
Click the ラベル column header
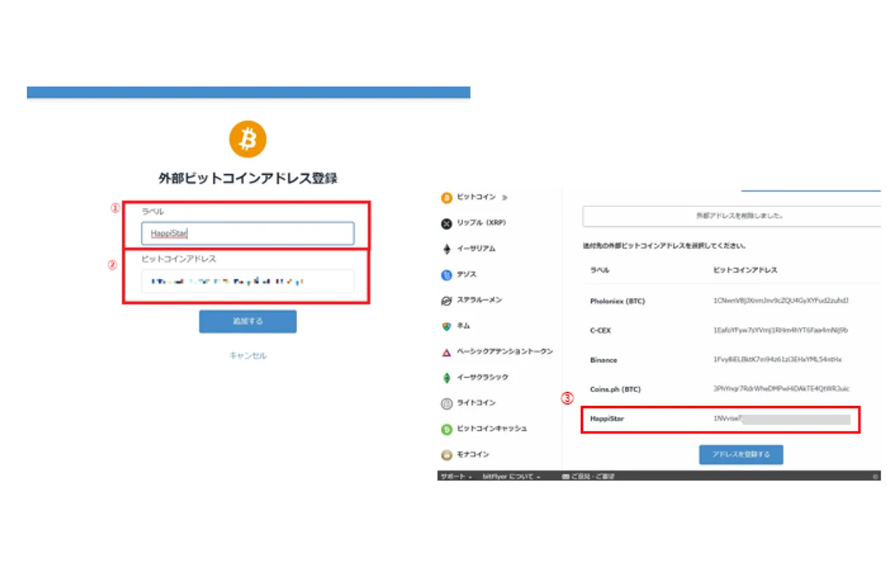click(x=600, y=270)
